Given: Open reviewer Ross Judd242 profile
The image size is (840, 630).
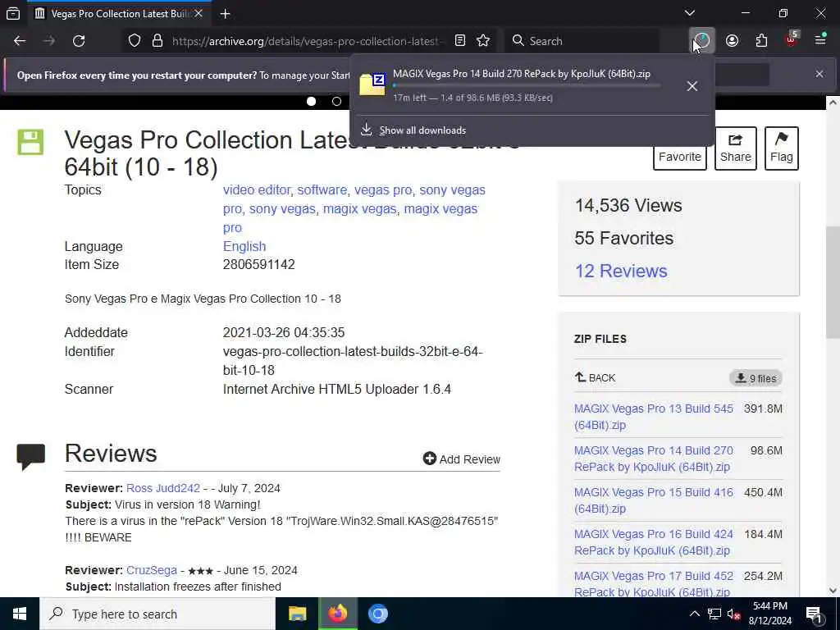Looking at the screenshot, I should (163, 489).
